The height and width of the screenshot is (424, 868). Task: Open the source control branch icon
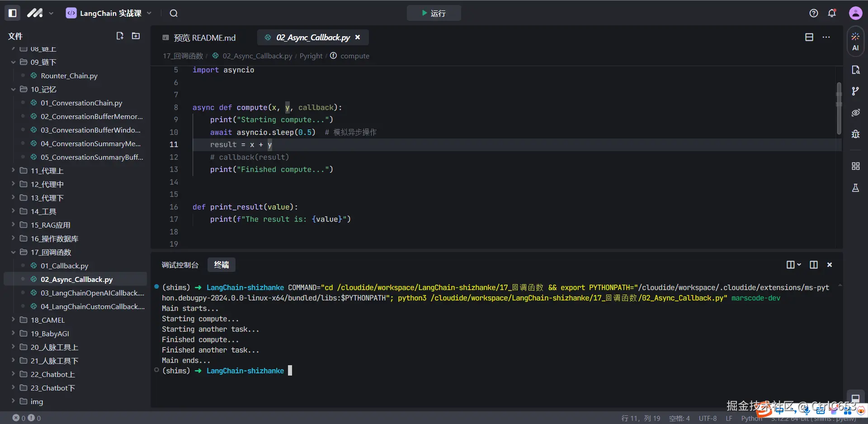coord(855,91)
